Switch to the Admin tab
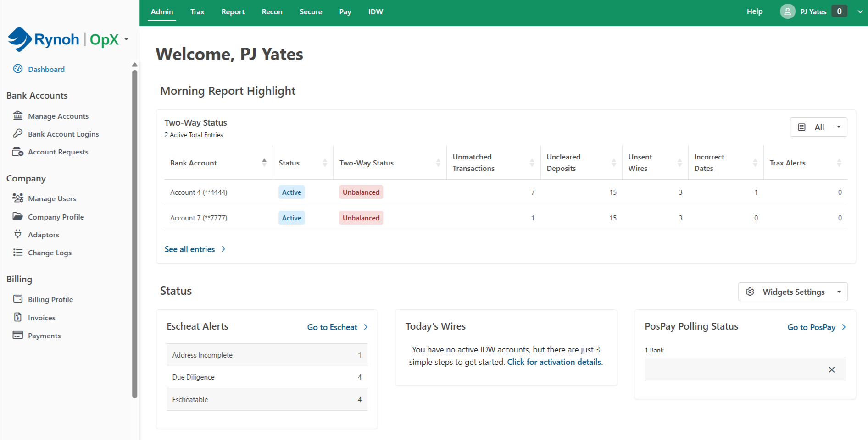Screen dimensions: 868x440 (x=162, y=12)
